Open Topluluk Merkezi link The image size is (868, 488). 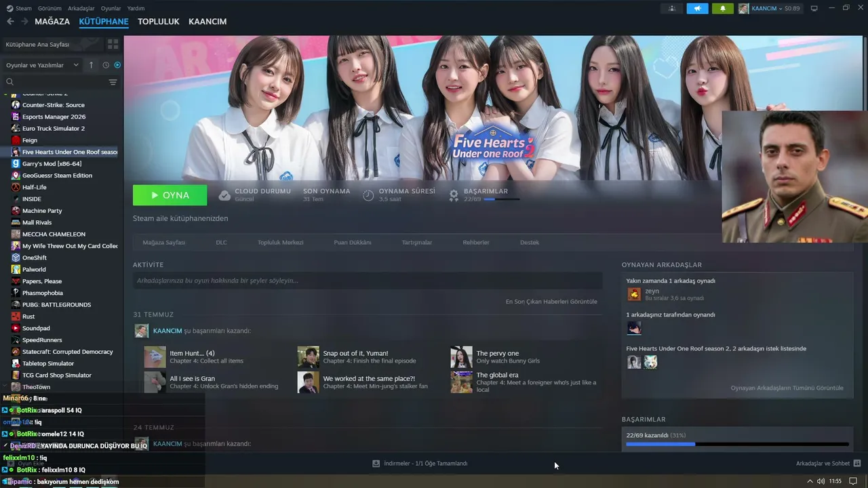280,242
